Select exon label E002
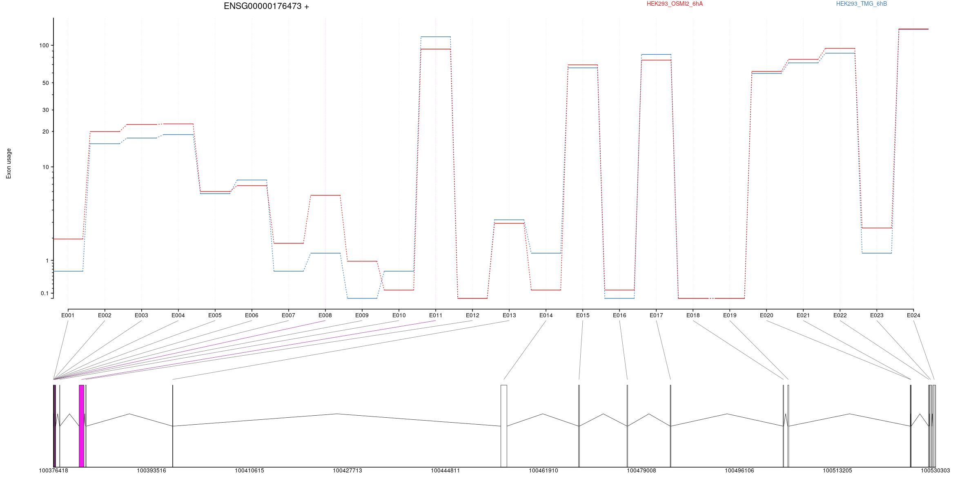 click(105, 315)
